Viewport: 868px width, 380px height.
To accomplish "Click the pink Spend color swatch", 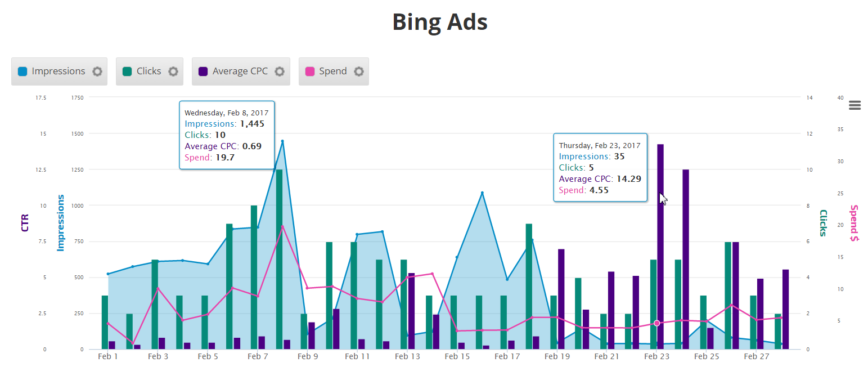I will click(309, 71).
